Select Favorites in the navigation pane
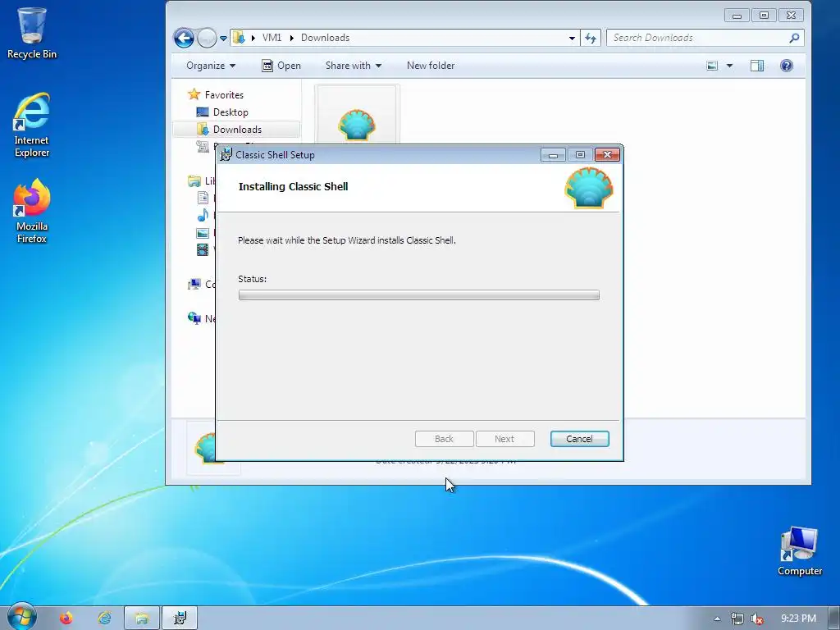The height and width of the screenshot is (630, 840). point(224,95)
